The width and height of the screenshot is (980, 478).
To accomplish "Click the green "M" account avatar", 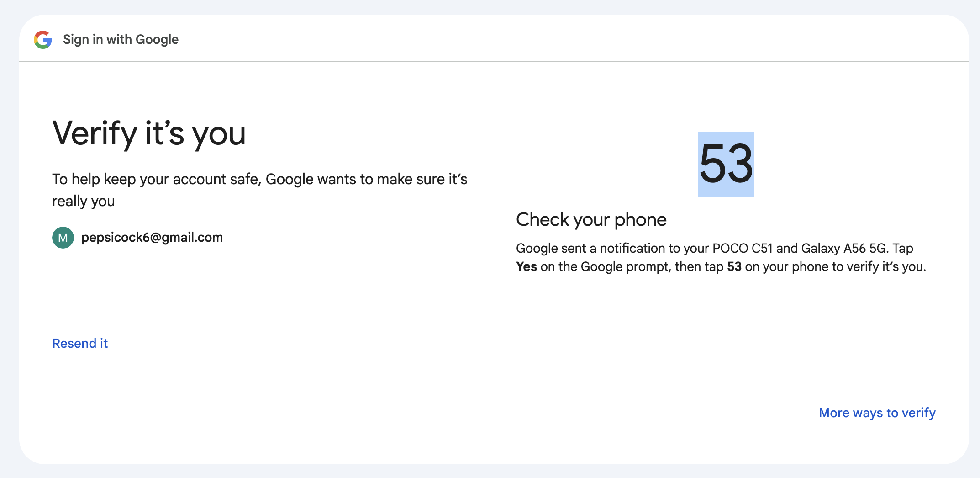I will (63, 238).
